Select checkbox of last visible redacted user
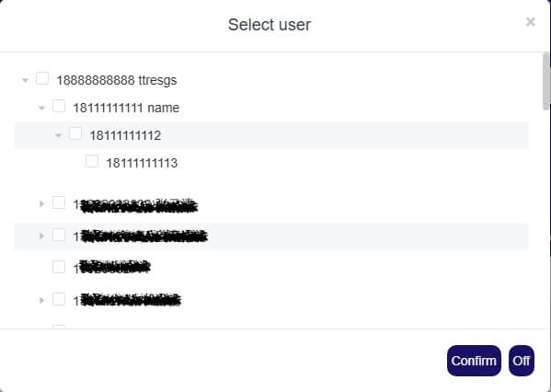The width and height of the screenshot is (551, 392). [x=59, y=299]
